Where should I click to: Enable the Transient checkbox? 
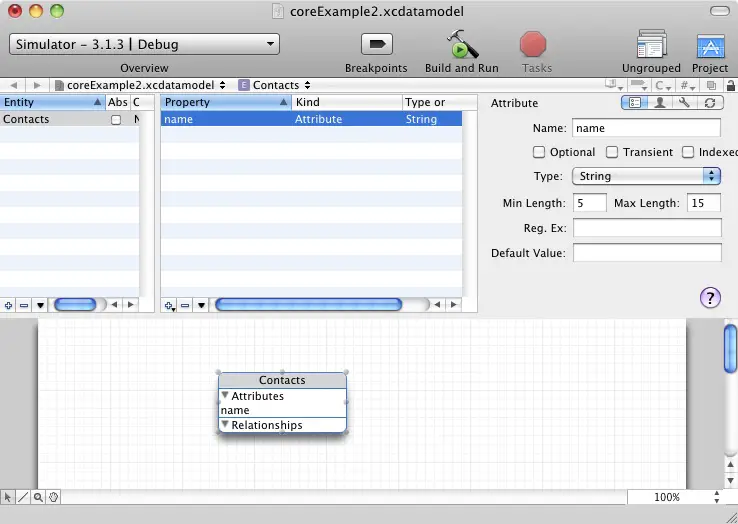pos(611,152)
